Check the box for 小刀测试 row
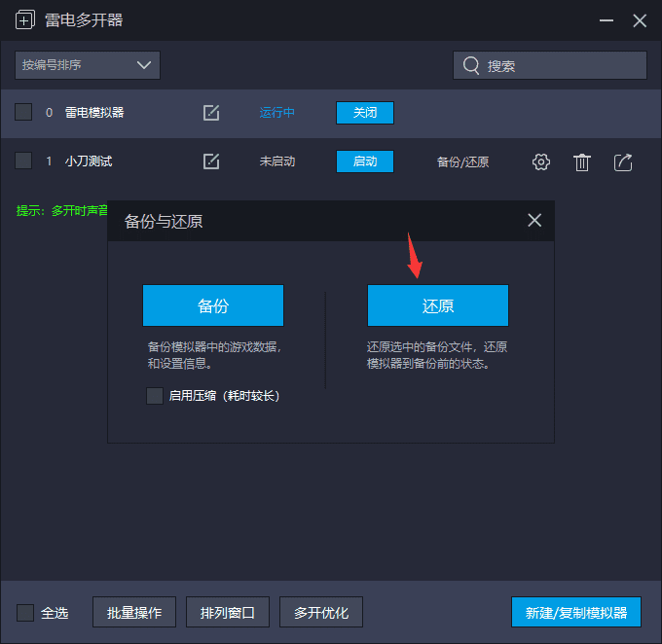 pos(23,161)
